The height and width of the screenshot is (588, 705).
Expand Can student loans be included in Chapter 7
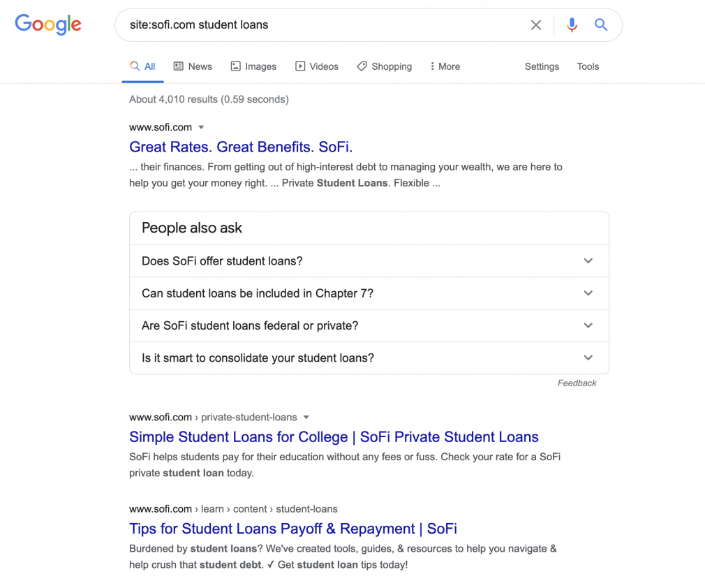(369, 293)
